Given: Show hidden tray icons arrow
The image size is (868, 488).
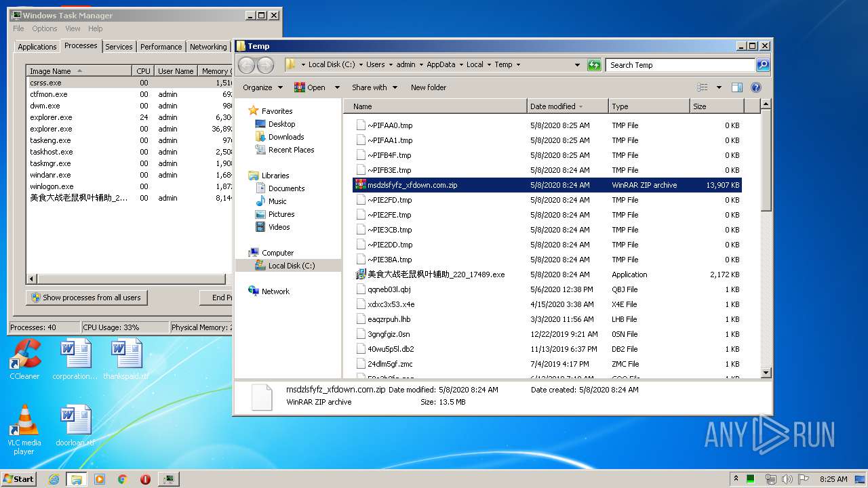Looking at the screenshot, I should 736,479.
